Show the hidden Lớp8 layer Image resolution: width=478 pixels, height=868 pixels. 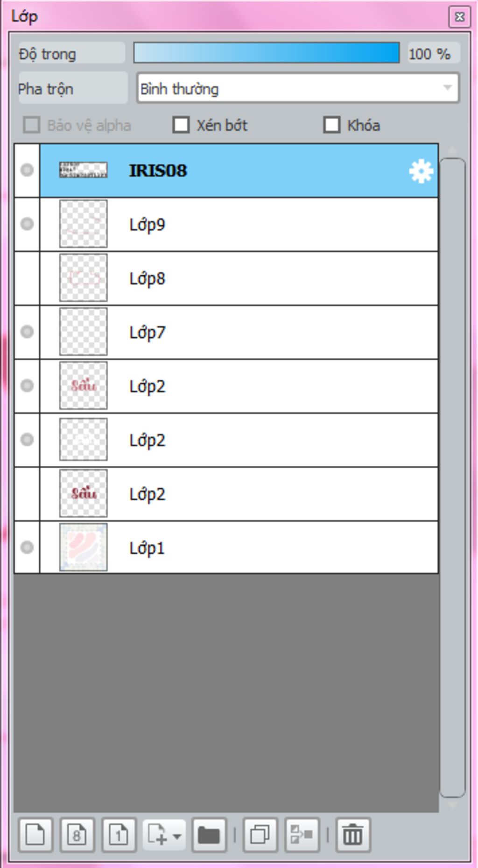(27, 278)
